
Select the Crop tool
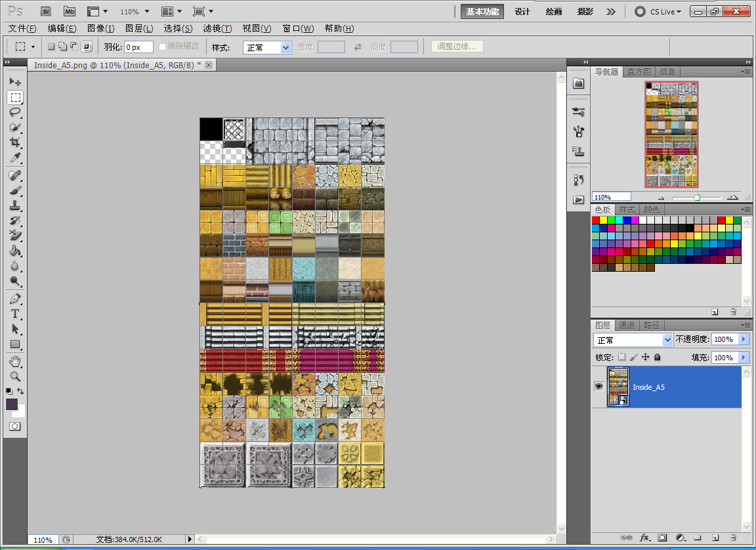pyautogui.click(x=15, y=142)
